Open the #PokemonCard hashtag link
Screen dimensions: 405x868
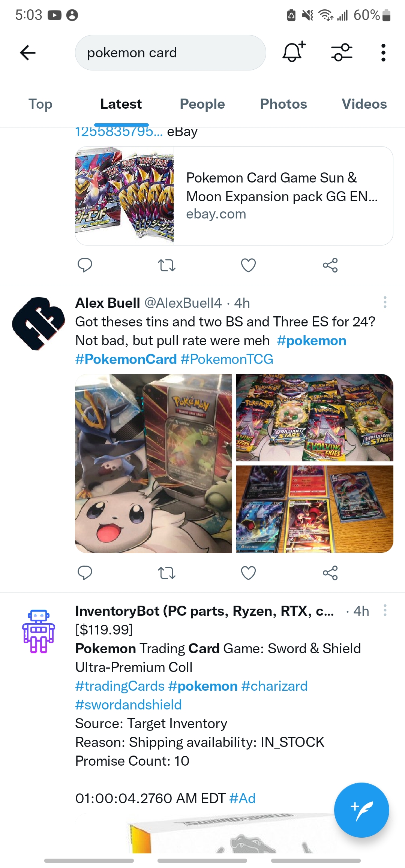point(126,359)
